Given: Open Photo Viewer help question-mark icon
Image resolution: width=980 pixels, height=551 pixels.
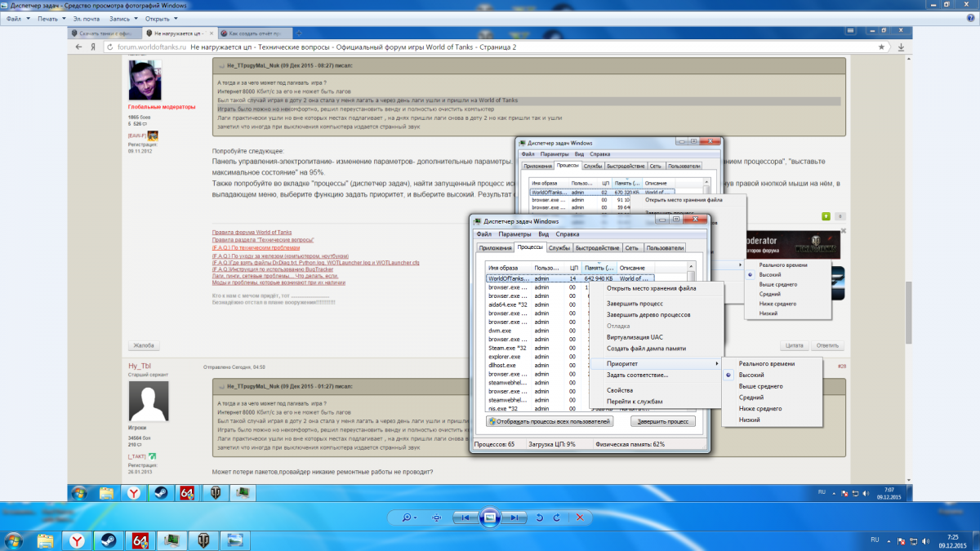Looking at the screenshot, I should pyautogui.click(x=969, y=18).
